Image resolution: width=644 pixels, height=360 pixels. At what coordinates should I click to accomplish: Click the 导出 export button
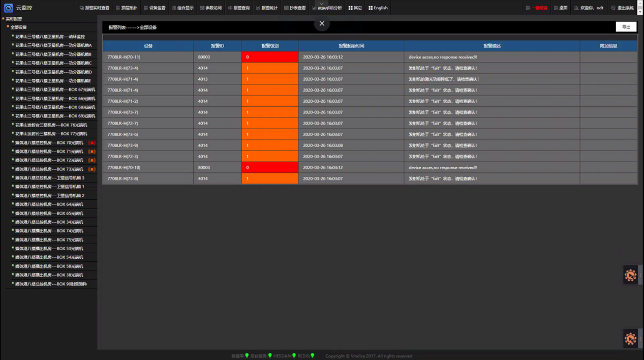click(626, 27)
